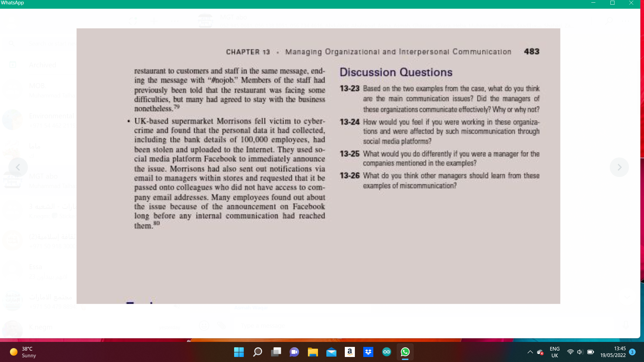Click the MGT abo group avatar
This screenshot has width=644, height=362.
205,21
